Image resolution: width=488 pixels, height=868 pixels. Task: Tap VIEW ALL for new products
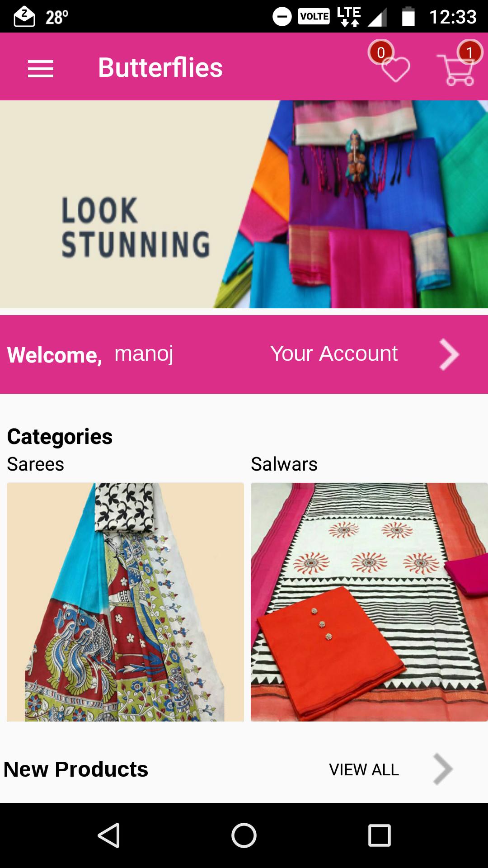point(364,769)
